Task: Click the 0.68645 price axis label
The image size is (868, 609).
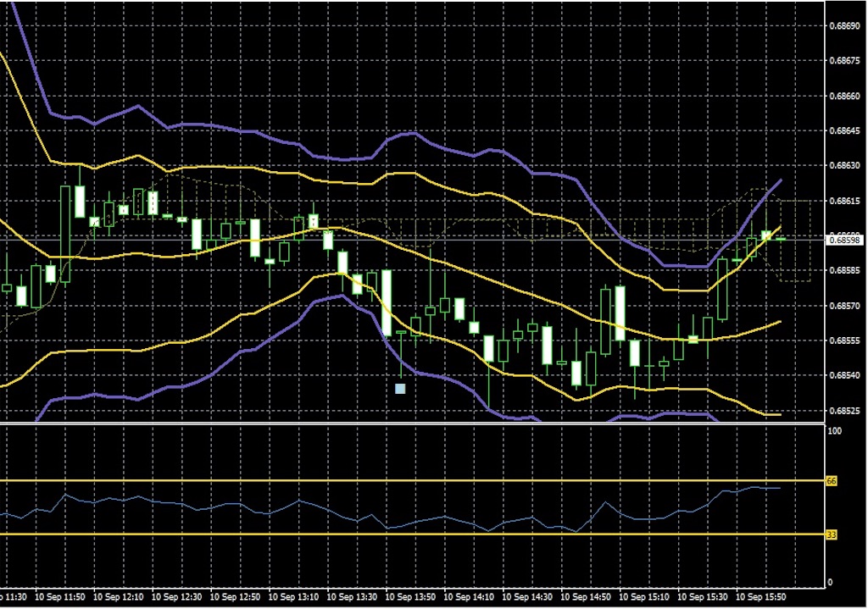Action: pyautogui.click(x=845, y=131)
